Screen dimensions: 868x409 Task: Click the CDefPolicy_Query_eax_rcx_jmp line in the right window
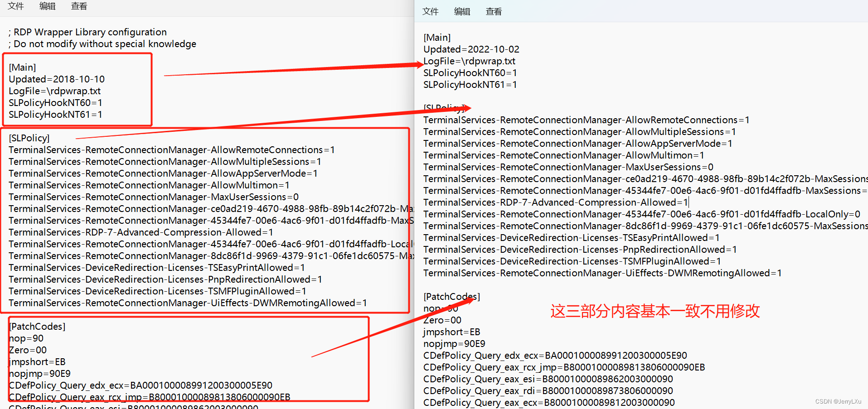tap(564, 367)
